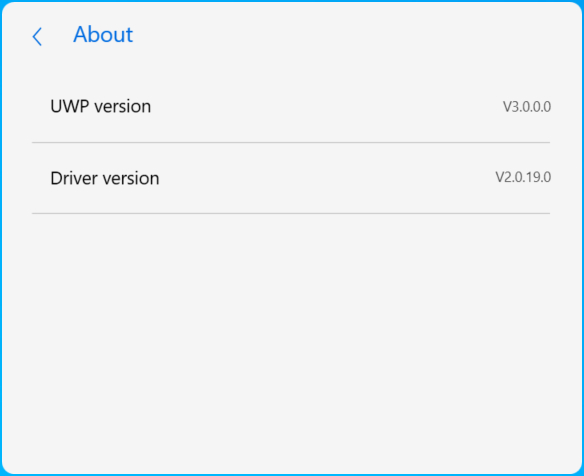Click the divider below Driver version
This screenshot has height=476, width=584.
[x=291, y=213]
